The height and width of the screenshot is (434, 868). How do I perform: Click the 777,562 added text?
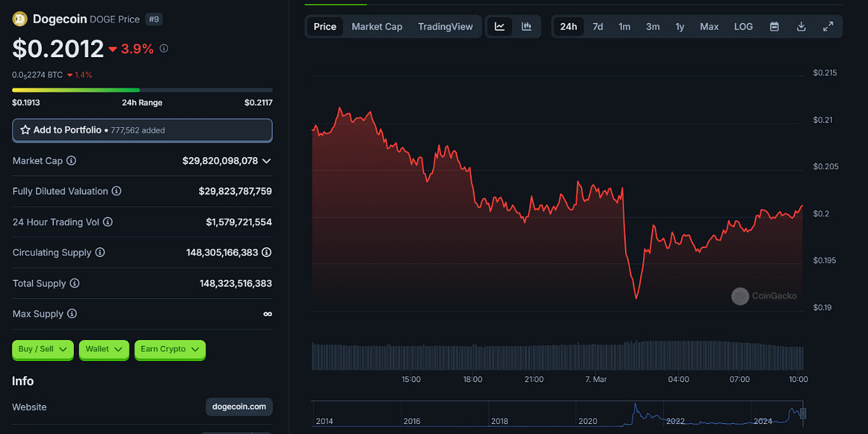pyautogui.click(x=137, y=130)
